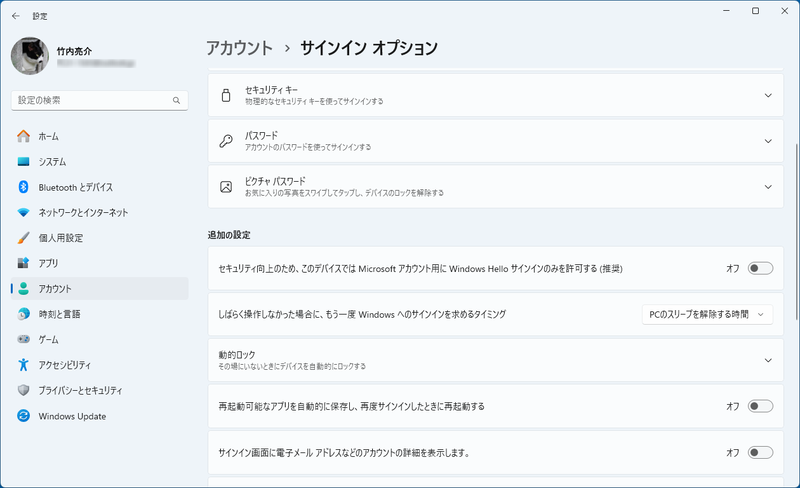Click the アカウント breadcrumb link
800x488 pixels.
click(239, 48)
